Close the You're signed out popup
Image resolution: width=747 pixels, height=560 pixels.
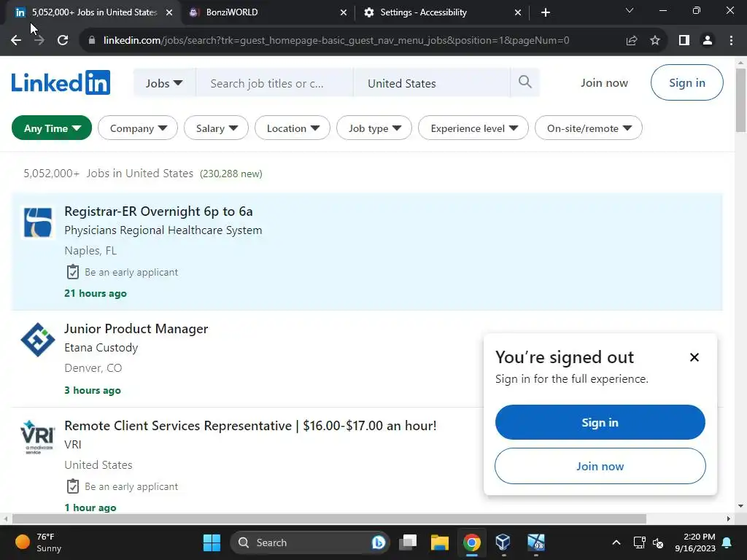(x=694, y=357)
